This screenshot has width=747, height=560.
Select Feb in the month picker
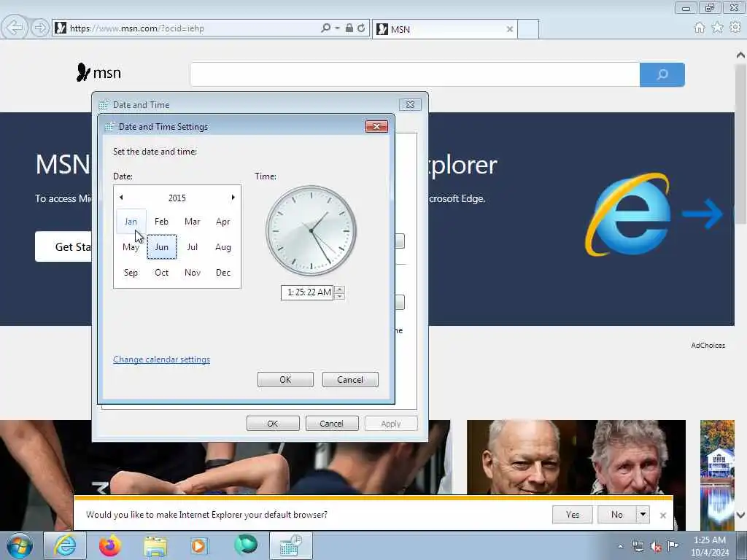[x=161, y=222]
